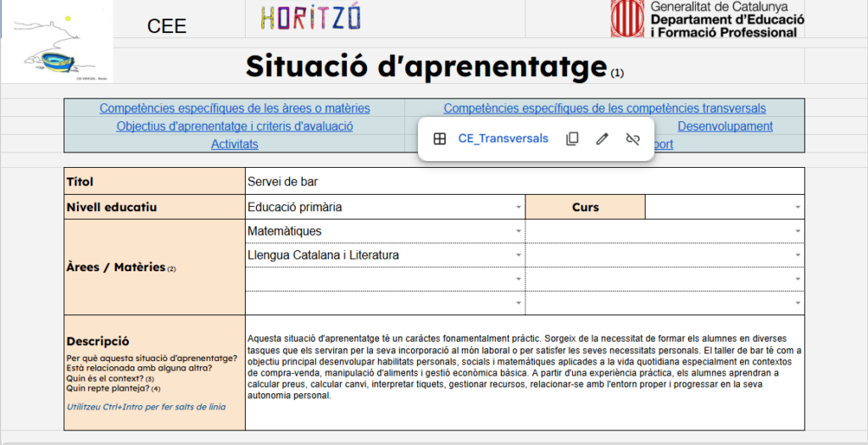The width and height of the screenshot is (868, 445).
Task: Go to Objectius d'aprenentatge i criteris d'avaluació
Action: click(235, 126)
